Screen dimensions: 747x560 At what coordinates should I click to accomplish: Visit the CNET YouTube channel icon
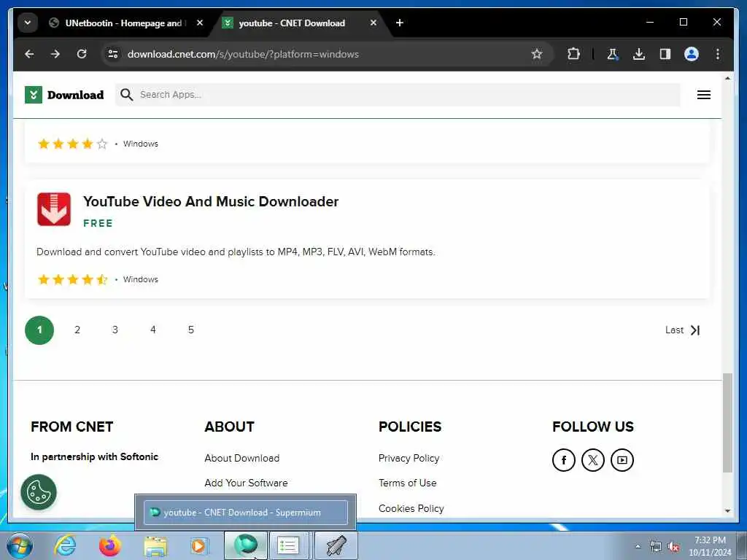tap(622, 460)
